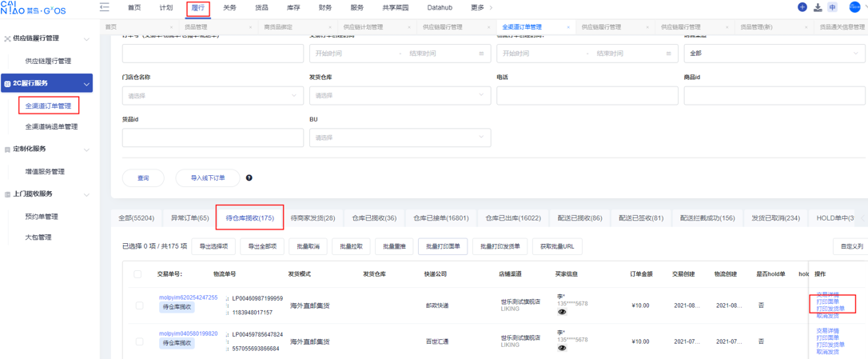Click the 批量打印面单 button
868x359 pixels.
point(443,246)
